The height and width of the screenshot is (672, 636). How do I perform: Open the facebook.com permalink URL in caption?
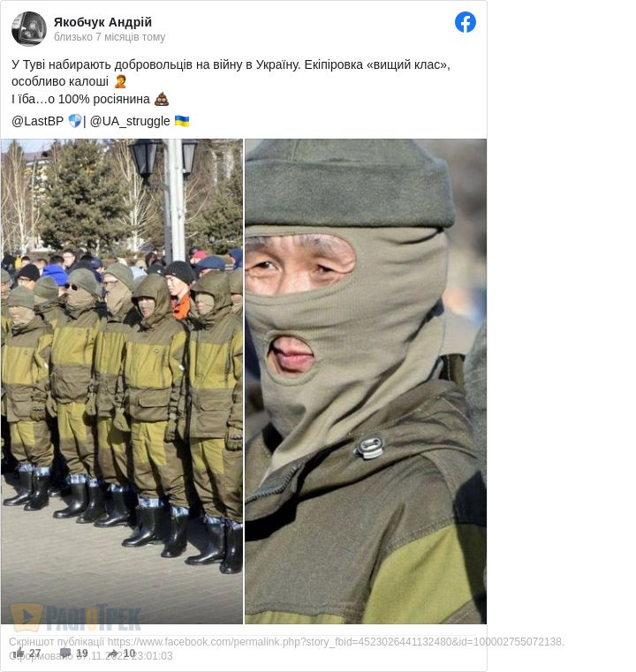point(336,642)
